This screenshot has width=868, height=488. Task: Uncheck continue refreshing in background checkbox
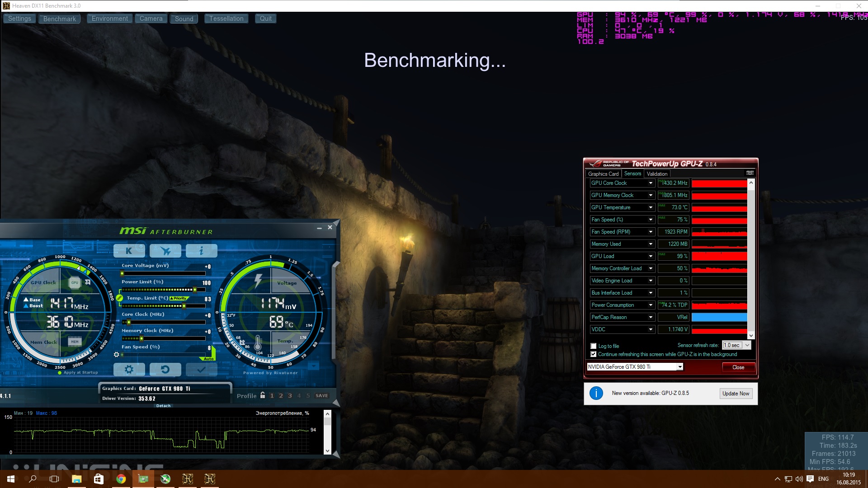click(x=594, y=354)
